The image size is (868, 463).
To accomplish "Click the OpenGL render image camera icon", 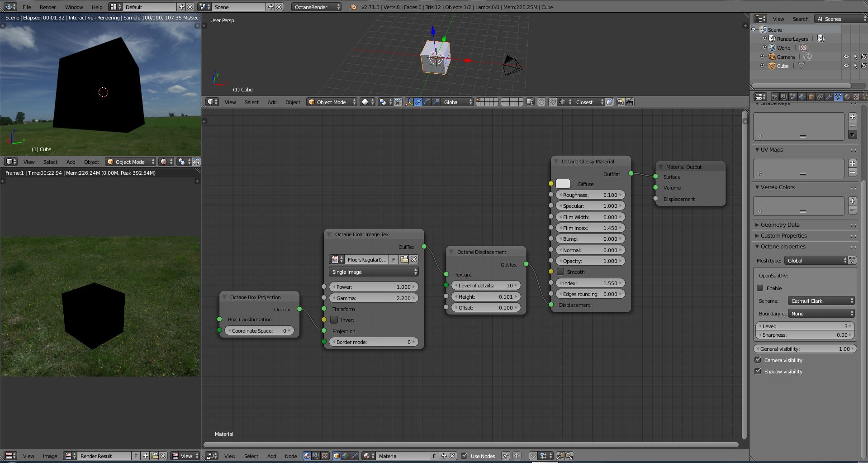I will pyautogui.click(x=621, y=102).
